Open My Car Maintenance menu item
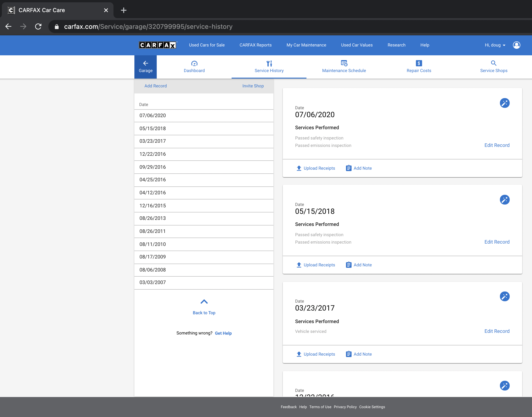Image resolution: width=532 pixels, height=417 pixels. pyautogui.click(x=306, y=45)
